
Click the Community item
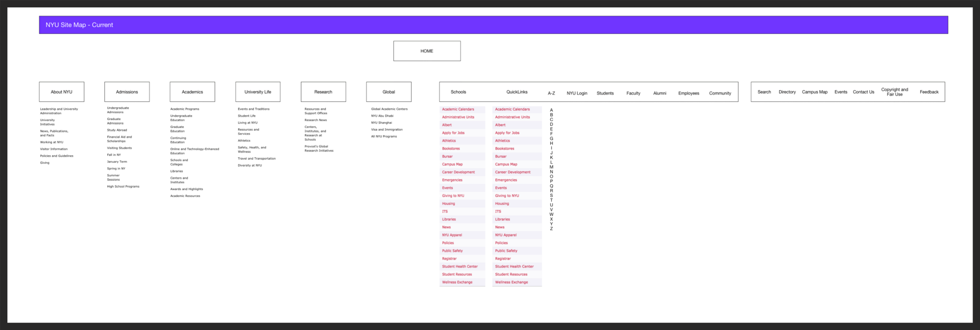[x=720, y=93]
